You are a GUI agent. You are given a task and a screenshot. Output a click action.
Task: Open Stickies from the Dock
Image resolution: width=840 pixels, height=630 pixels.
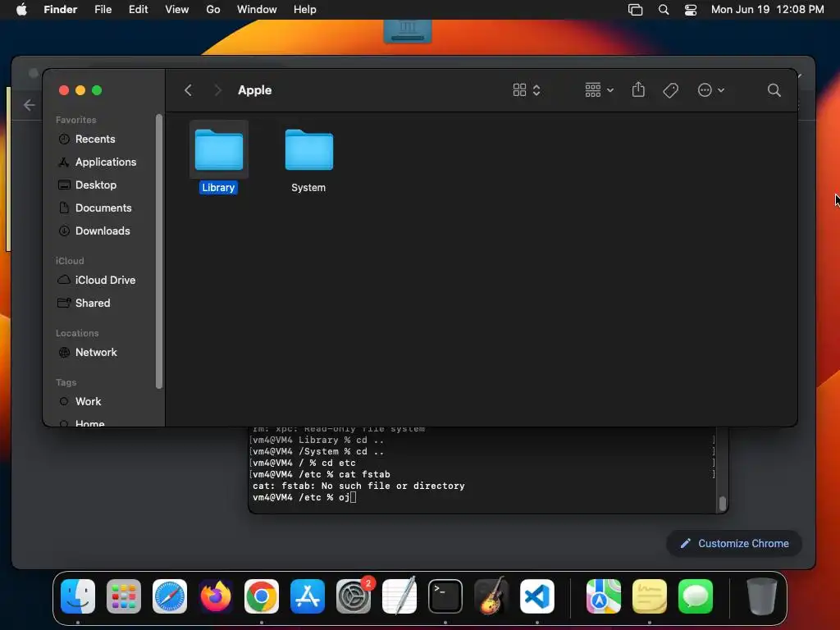pyautogui.click(x=650, y=596)
